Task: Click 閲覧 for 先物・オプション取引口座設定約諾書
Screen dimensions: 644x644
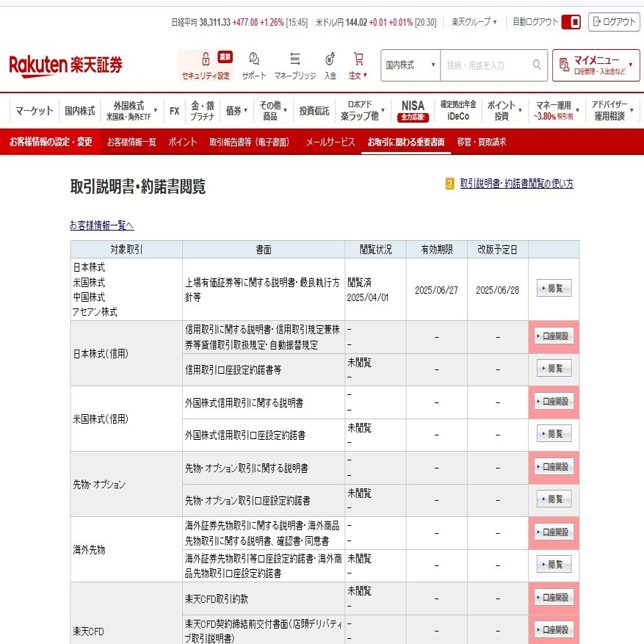Action: point(554,499)
